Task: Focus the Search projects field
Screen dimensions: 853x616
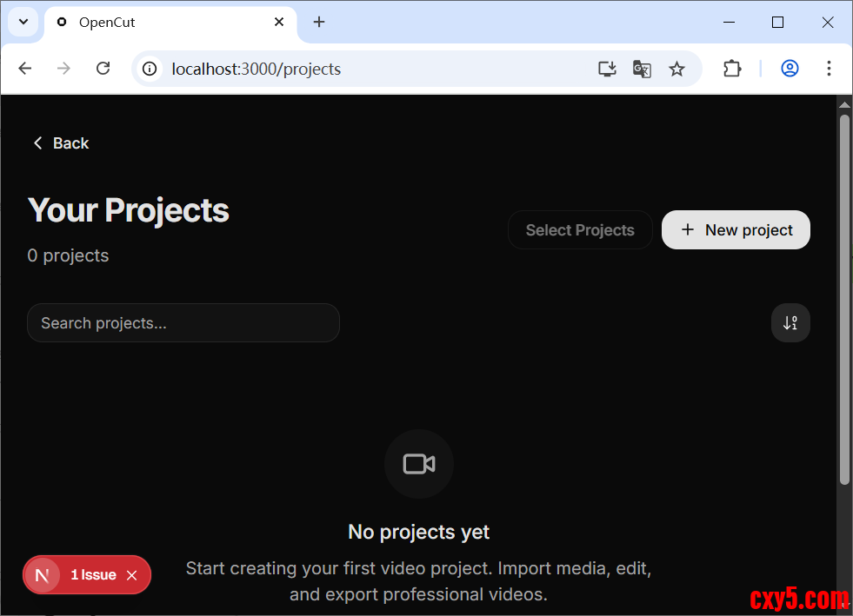Action: (x=183, y=323)
